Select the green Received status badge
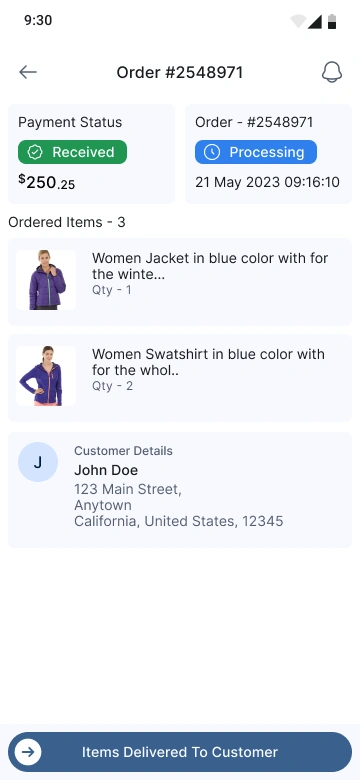The image size is (360, 780). pos(73,152)
